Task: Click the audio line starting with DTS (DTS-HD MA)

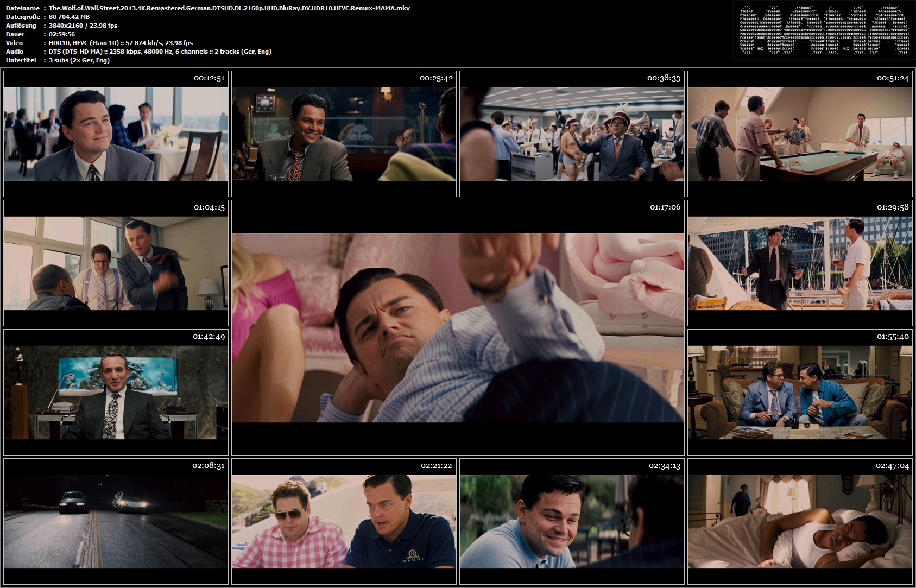Action: 160,52
